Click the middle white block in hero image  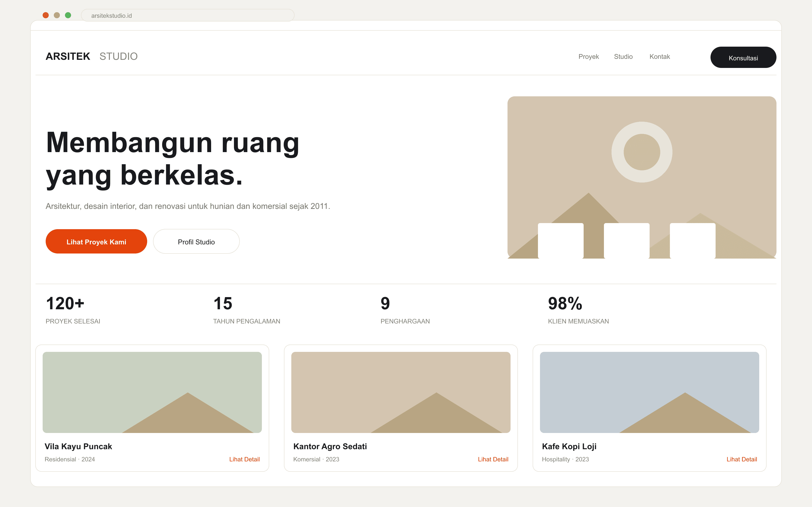tap(627, 241)
